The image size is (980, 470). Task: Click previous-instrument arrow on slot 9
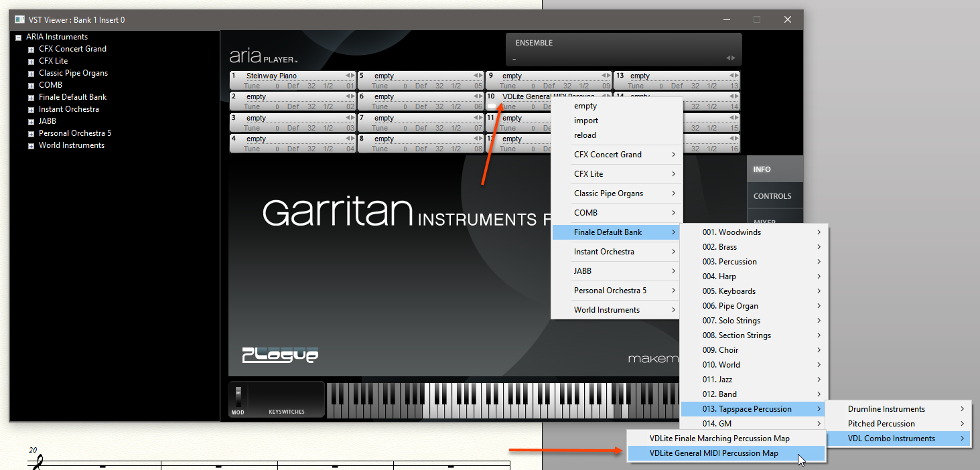(x=603, y=76)
